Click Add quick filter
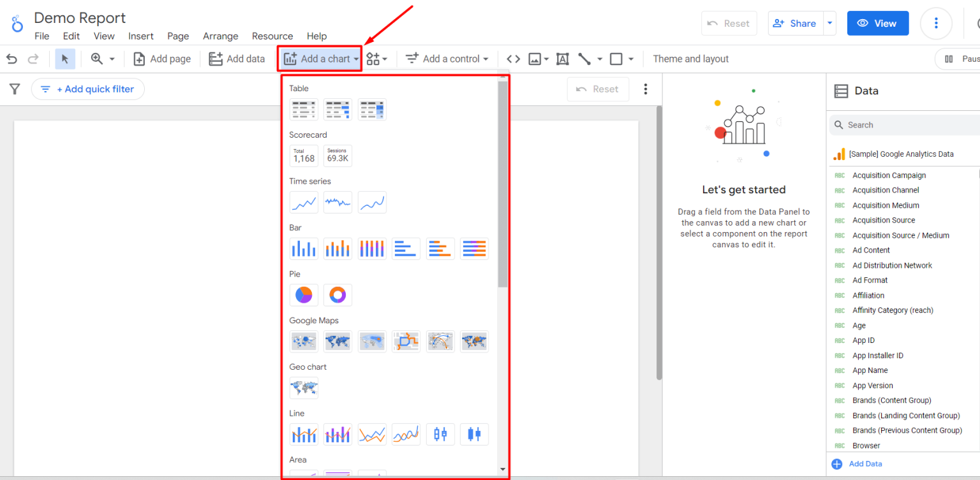This screenshot has height=480, width=980. click(x=87, y=89)
